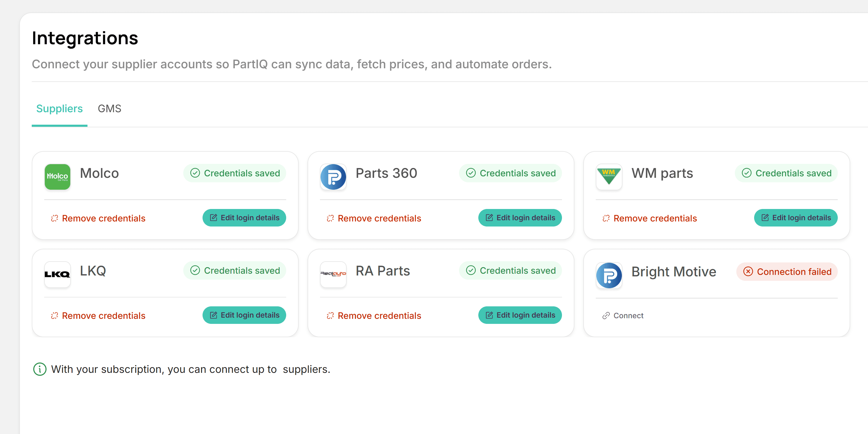The width and height of the screenshot is (868, 434).
Task: Click the Integrations page heading
Action: (x=85, y=38)
